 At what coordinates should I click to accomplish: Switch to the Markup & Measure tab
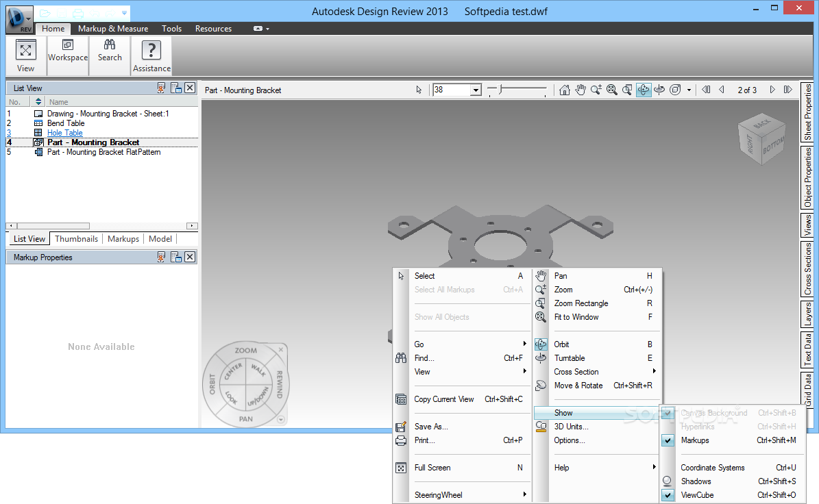pos(113,29)
